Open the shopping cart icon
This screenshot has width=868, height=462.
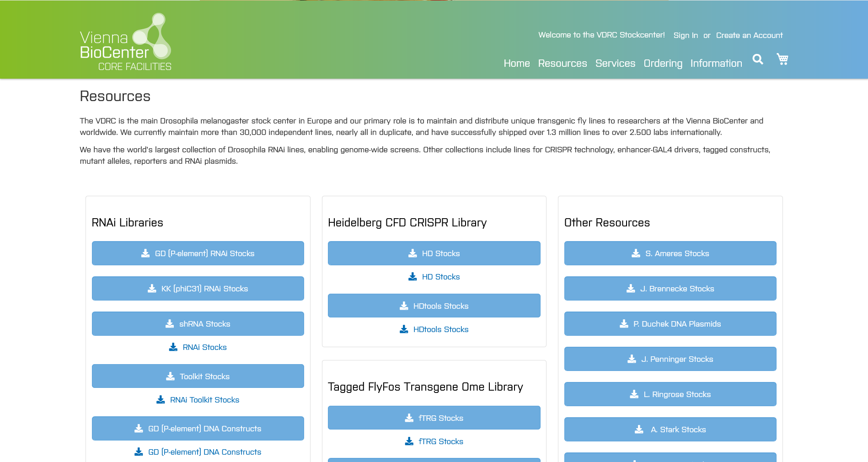coord(782,59)
